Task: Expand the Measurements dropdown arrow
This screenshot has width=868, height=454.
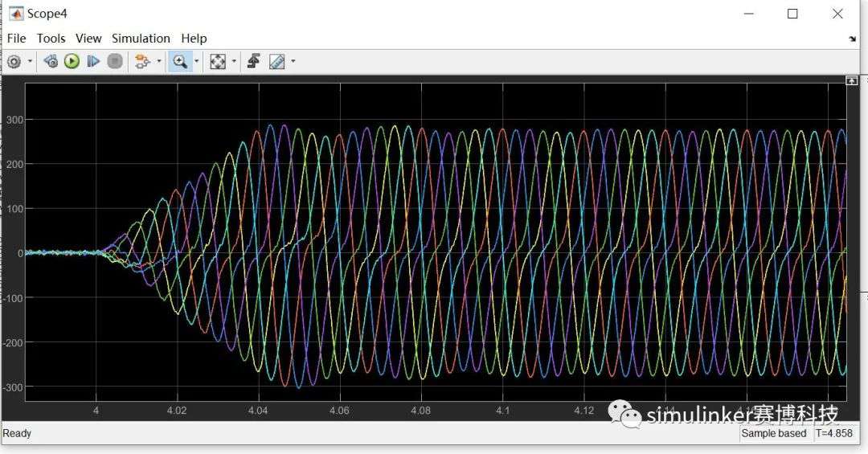Action: pos(293,61)
